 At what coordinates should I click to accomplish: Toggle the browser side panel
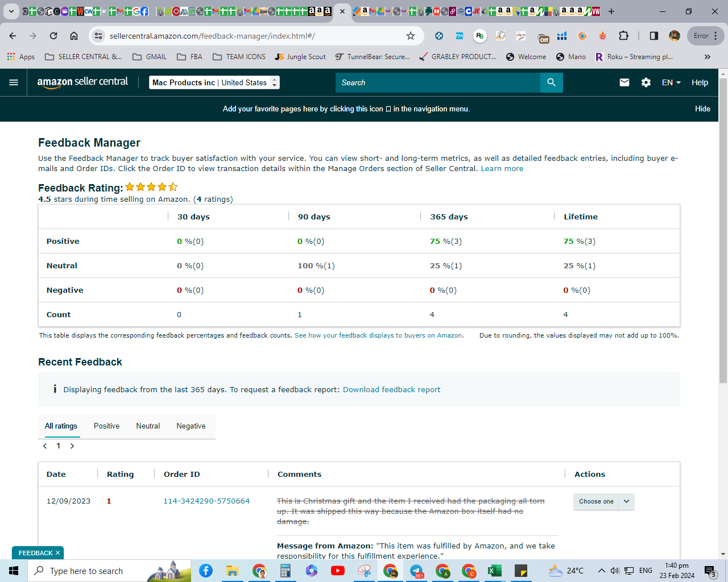(654, 36)
